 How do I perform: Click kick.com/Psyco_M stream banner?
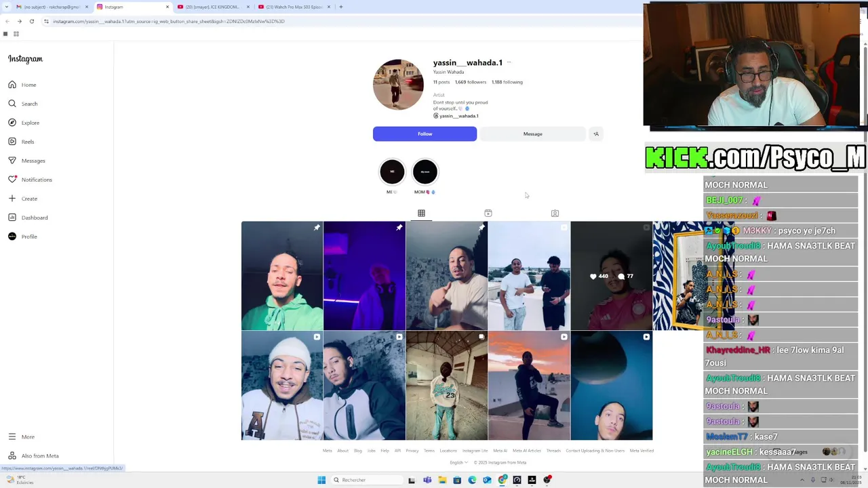pyautogui.click(x=755, y=157)
